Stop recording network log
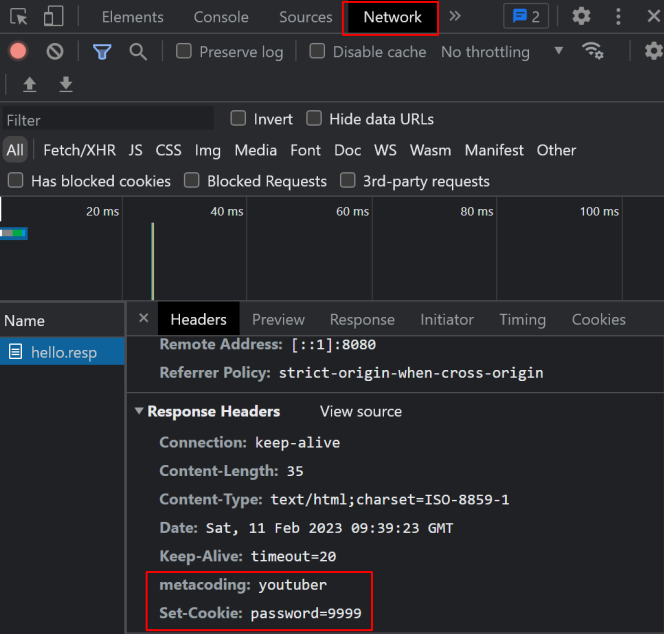 [x=18, y=51]
